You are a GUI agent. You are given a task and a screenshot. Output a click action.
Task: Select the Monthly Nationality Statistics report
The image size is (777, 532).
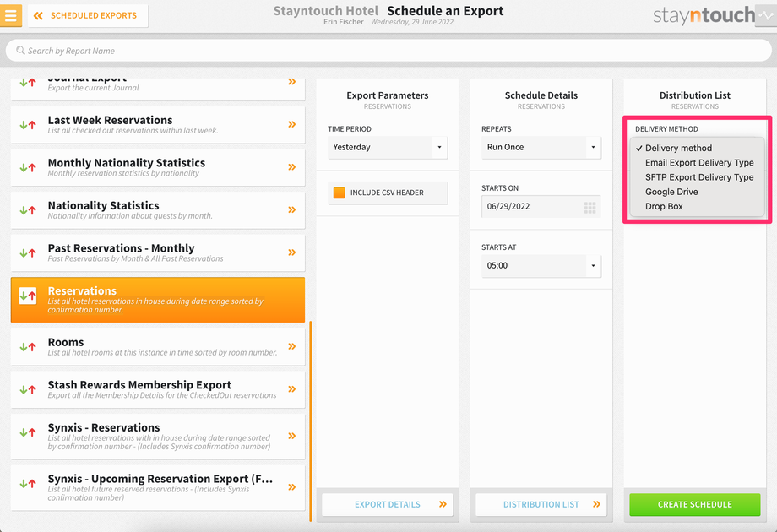[x=158, y=167]
